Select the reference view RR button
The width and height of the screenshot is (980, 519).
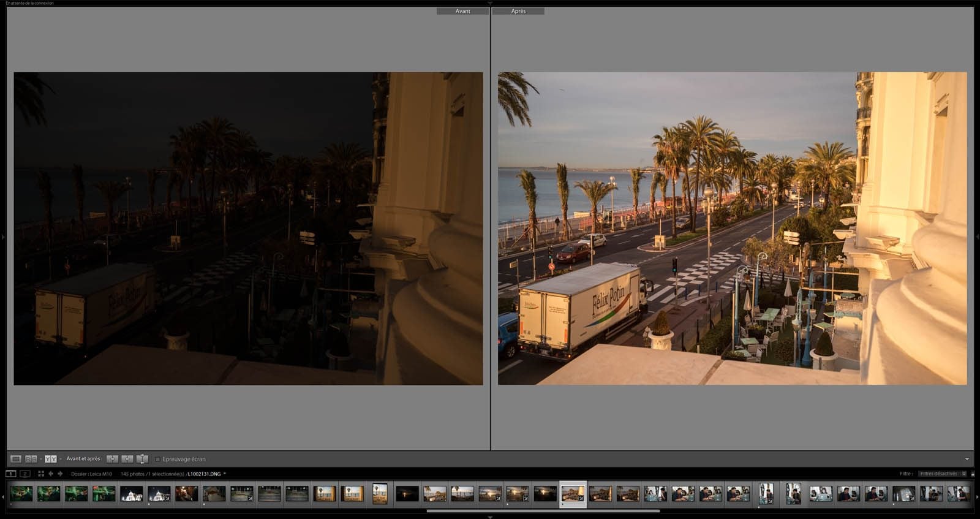pyautogui.click(x=31, y=459)
